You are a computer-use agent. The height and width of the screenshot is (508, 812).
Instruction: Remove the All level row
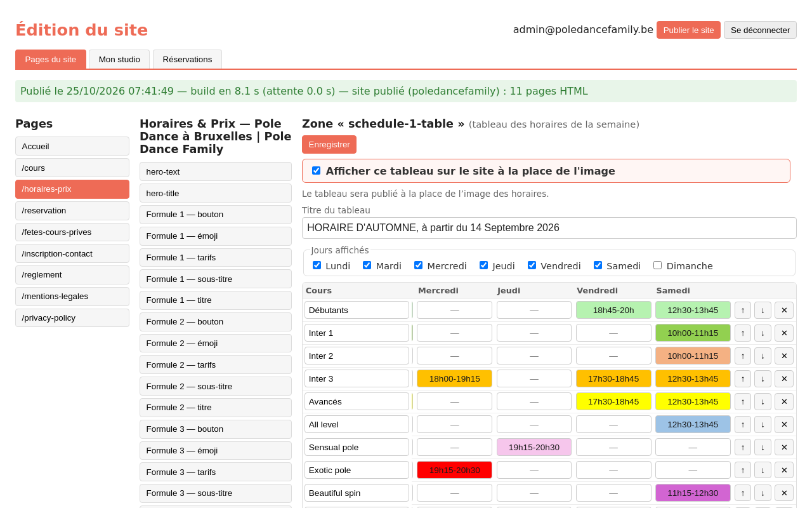point(784,424)
